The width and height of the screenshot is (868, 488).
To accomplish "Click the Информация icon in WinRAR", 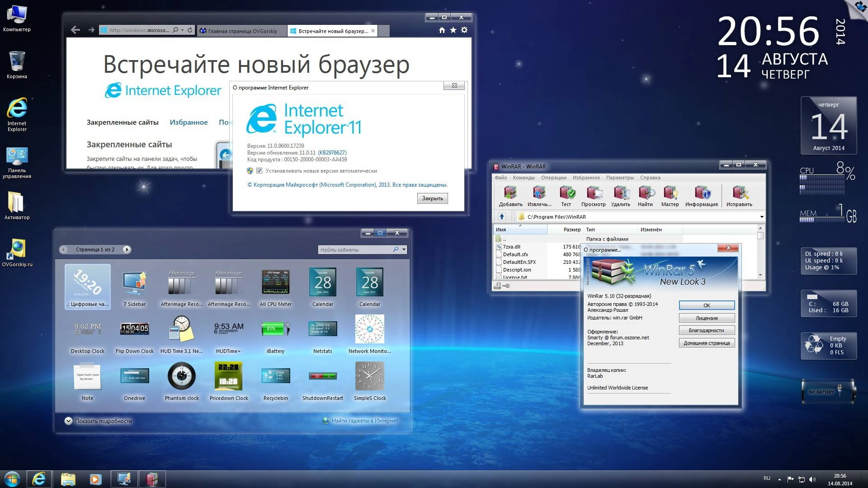I will click(x=701, y=196).
